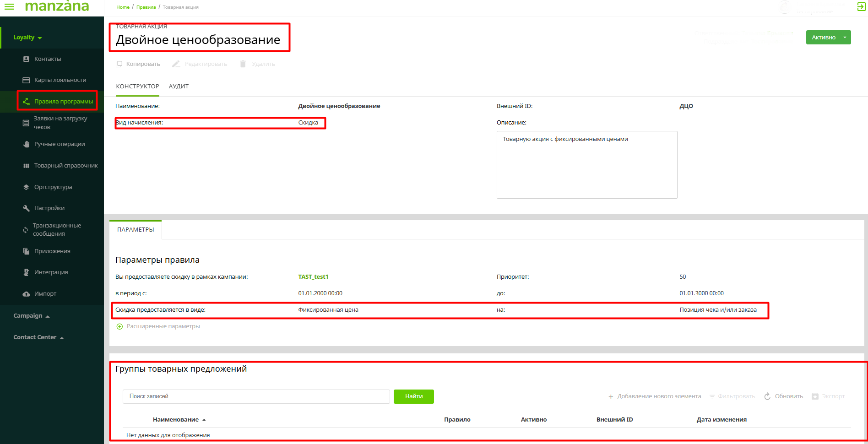Click the Копировать copy action
This screenshot has width=868, height=444.
click(138, 64)
